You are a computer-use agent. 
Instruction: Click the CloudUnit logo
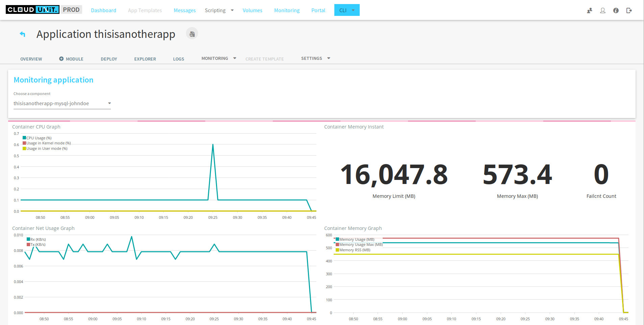[x=32, y=9]
